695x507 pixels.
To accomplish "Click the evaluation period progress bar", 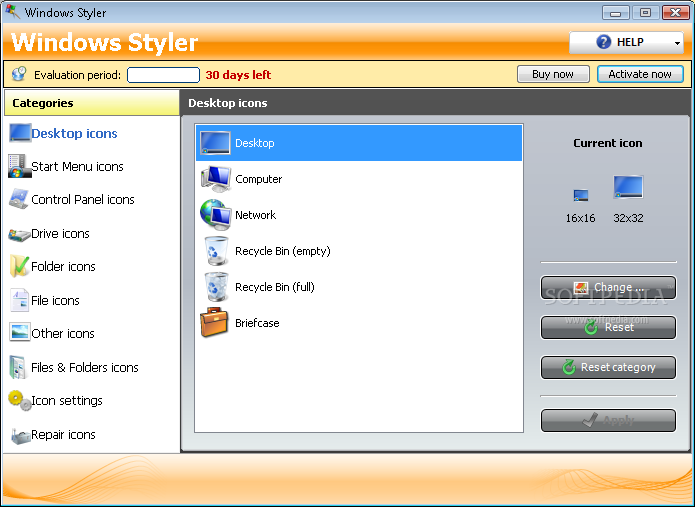I will tap(164, 74).
